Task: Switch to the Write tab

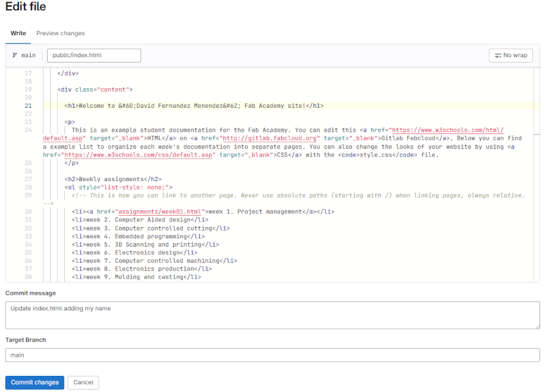Action: (x=18, y=33)
